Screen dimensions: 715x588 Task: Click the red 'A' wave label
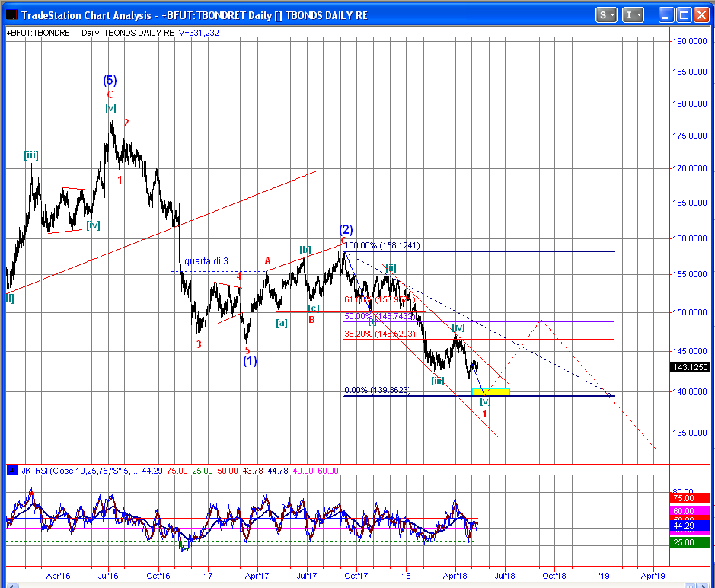(268, 260)
